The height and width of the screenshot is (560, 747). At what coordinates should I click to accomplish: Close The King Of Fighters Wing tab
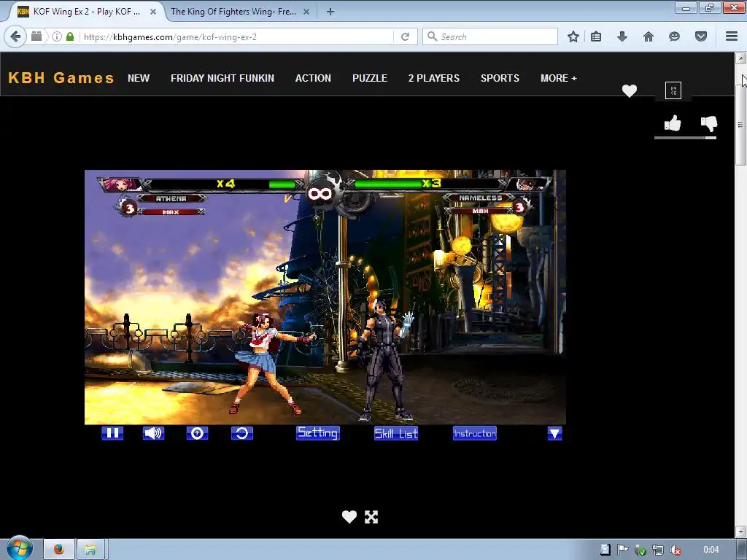(306, 12)
